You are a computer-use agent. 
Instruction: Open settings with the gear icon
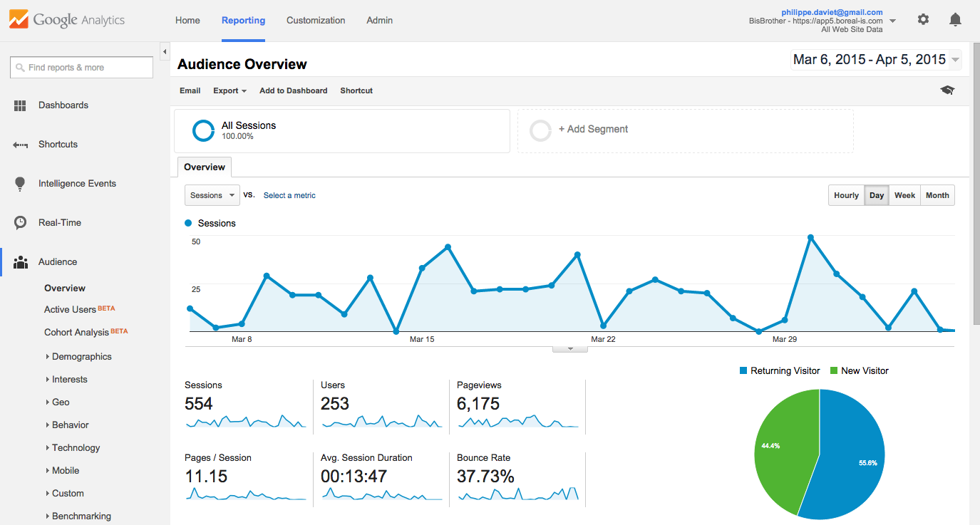[x=923, y=20]
